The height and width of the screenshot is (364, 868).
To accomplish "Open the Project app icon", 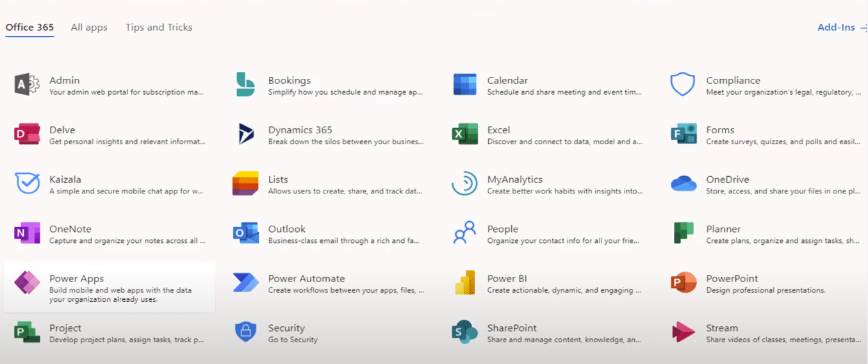I will coord(27,332).
